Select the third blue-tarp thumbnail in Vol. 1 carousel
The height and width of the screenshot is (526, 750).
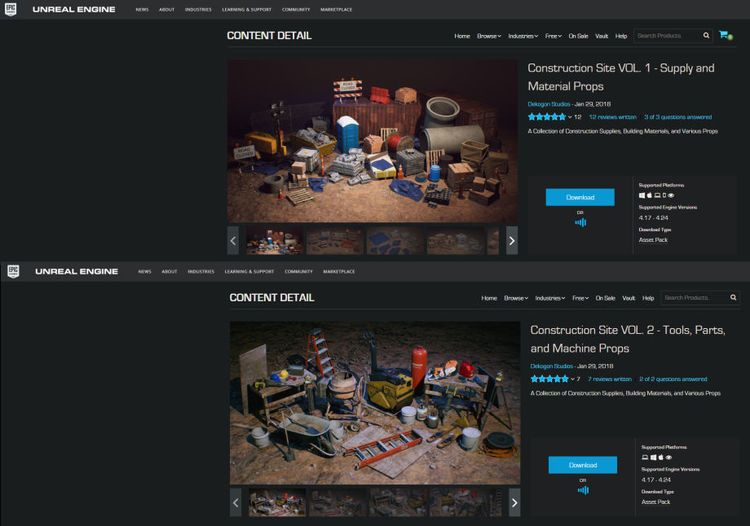click(395, 241)
